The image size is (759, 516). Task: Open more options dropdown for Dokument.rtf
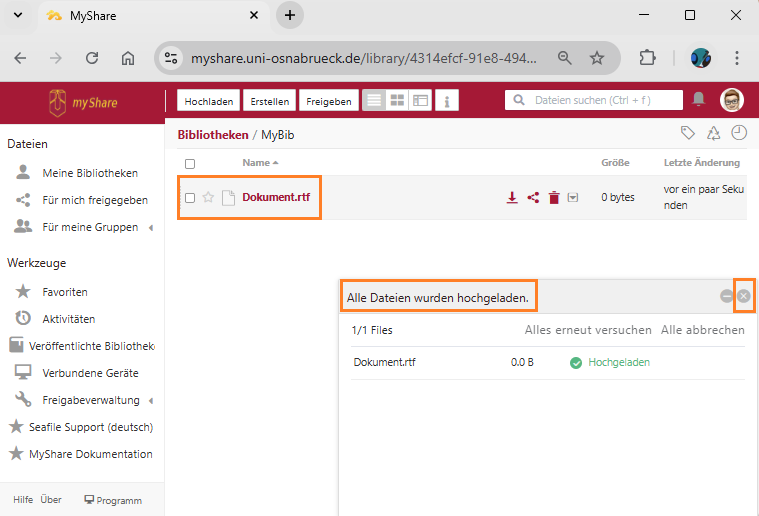pos(573,198)
